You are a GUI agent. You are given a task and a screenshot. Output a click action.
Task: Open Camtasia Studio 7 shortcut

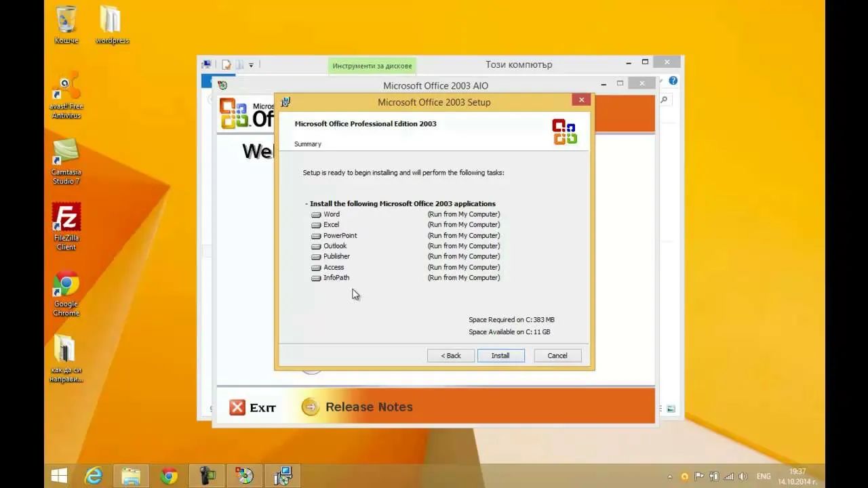pos(66,153)
